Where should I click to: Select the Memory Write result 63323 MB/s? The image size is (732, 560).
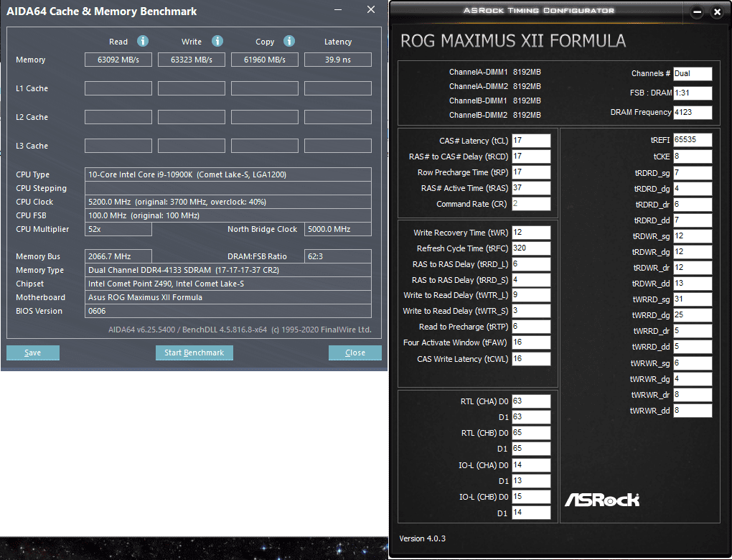point(192,60)
